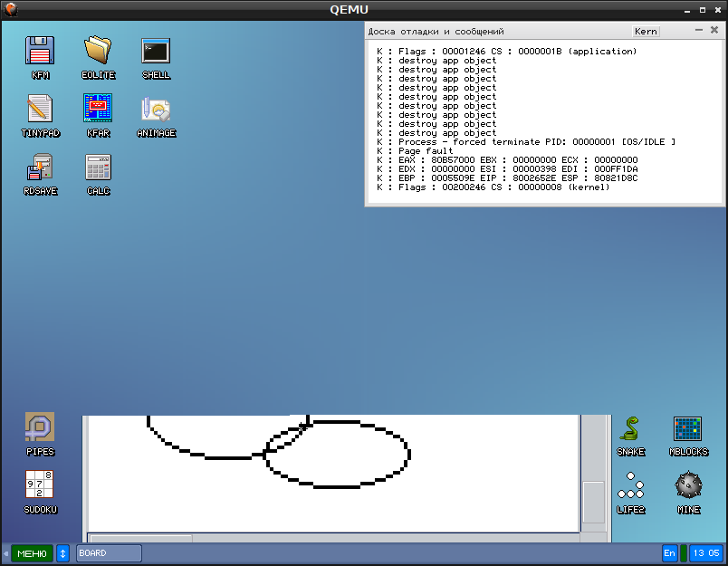Screen dimensions: 728x566
Task: Open the MBLOCKS game icon
Action: 688,427
